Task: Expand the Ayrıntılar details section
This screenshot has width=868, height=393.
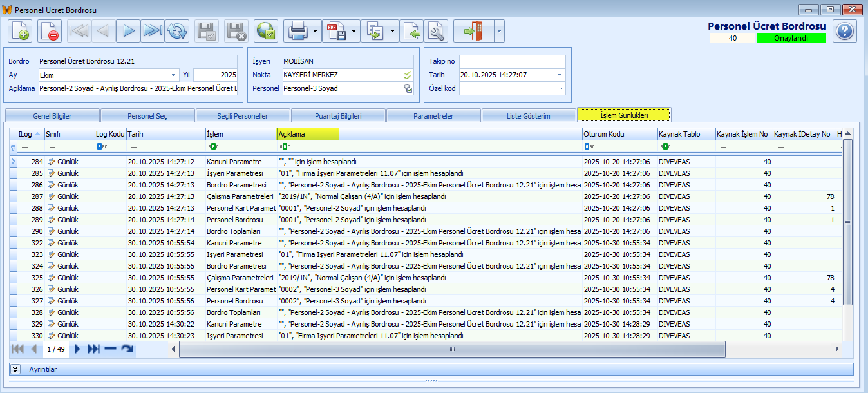Action: [x=15, y=369]
